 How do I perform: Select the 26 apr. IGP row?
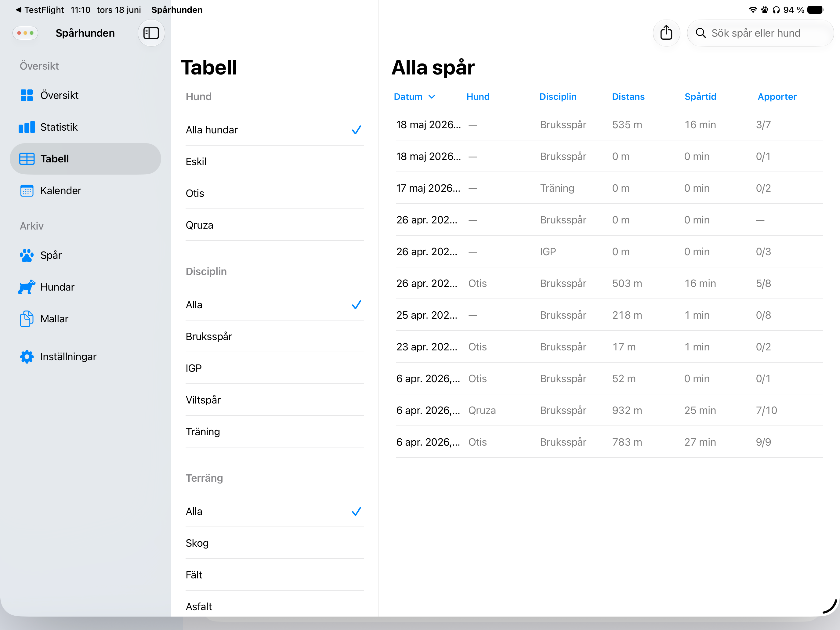[x=609, y=252]
